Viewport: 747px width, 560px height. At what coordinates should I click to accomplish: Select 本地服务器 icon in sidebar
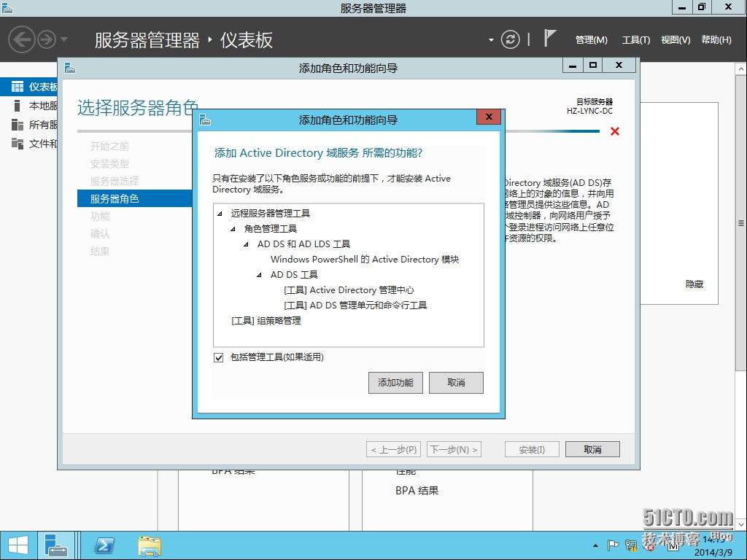18,106
